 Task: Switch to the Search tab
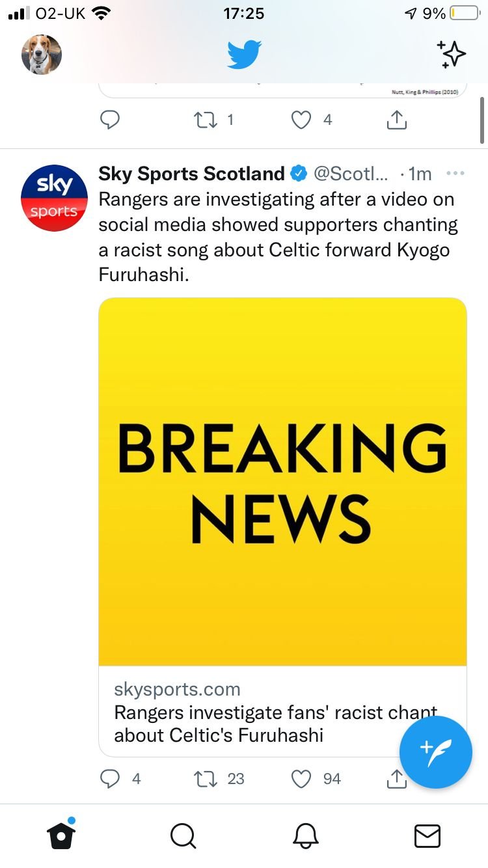183,836
